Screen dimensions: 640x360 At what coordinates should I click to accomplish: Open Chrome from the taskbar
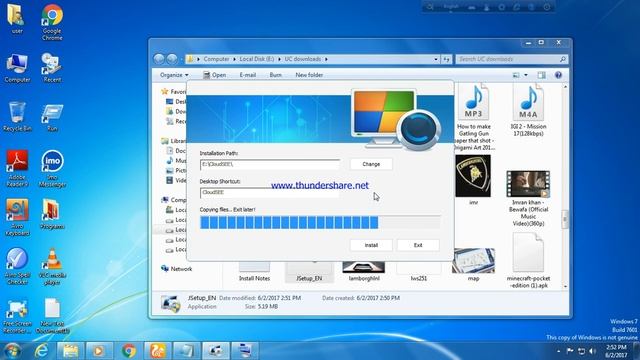pyautogui.click(x=128, y=351)
